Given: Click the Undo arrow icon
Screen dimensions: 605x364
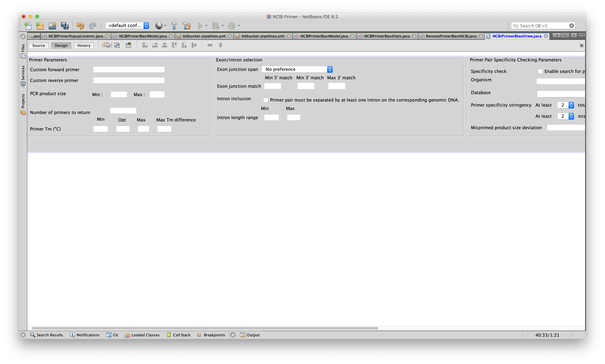Looking at the screenshot, I should (80, 25).
